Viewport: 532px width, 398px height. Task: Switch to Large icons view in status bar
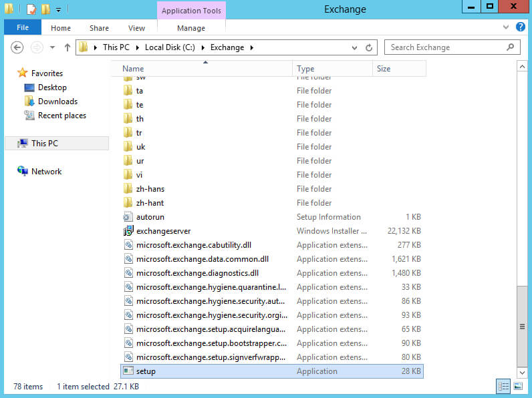pyautogui.click(x=518, y=386)
